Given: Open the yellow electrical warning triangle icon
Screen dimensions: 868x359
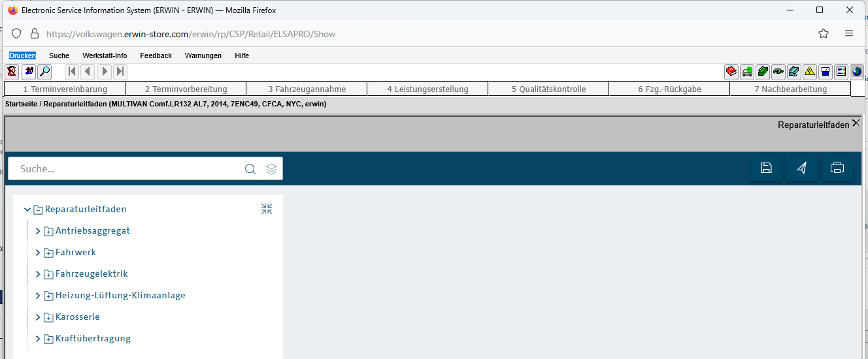Looking at the screenshot, I should pos(810,72).
